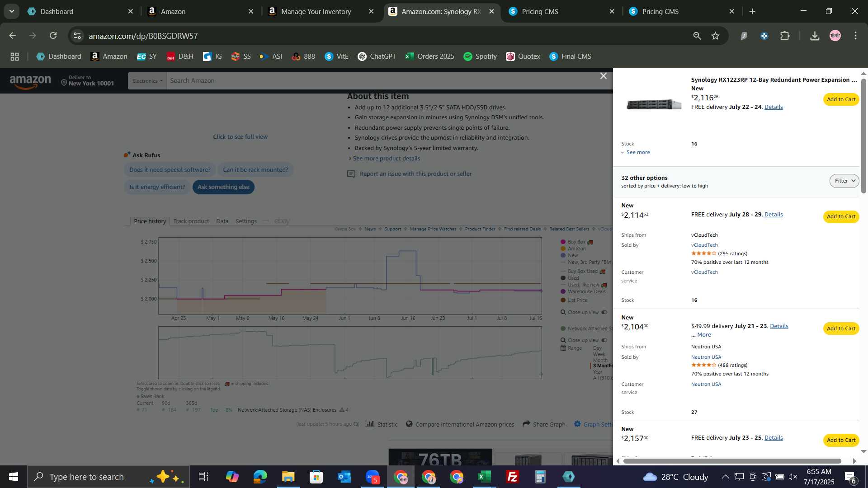868x488 pixels.
Task: Open Graph Settings gear
Action: point(577,424)
